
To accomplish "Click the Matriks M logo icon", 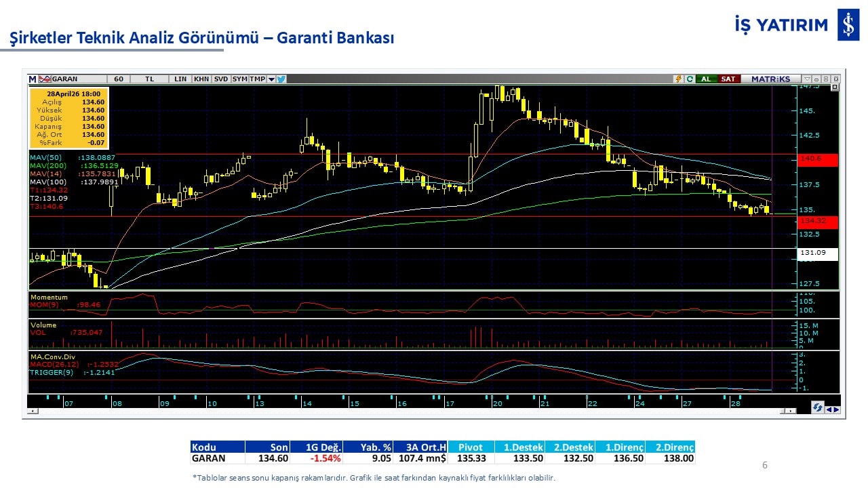I will pyautogui.click(x=33, y=79).
